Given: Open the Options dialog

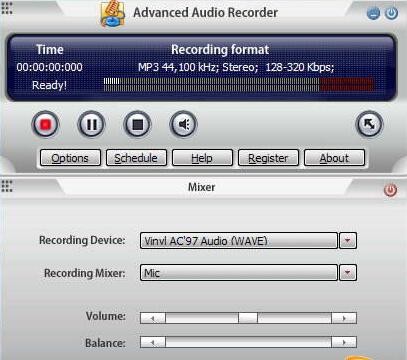Looking at the screenshot, I should 70,158.
